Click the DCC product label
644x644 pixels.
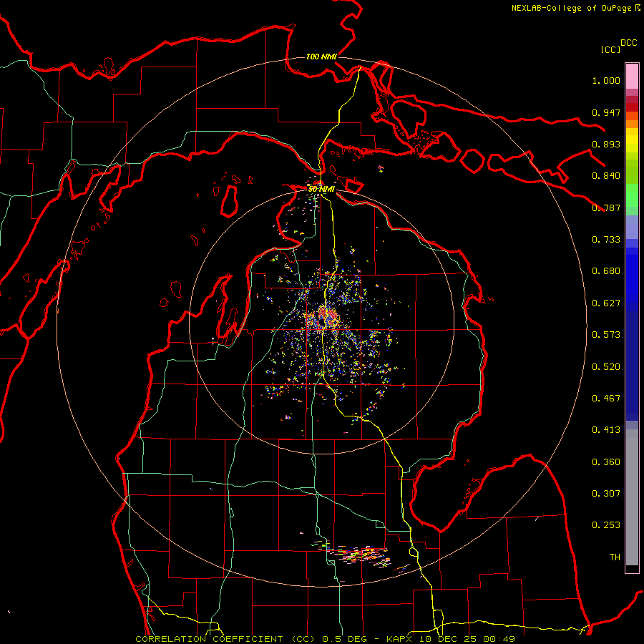coord(628,43)
